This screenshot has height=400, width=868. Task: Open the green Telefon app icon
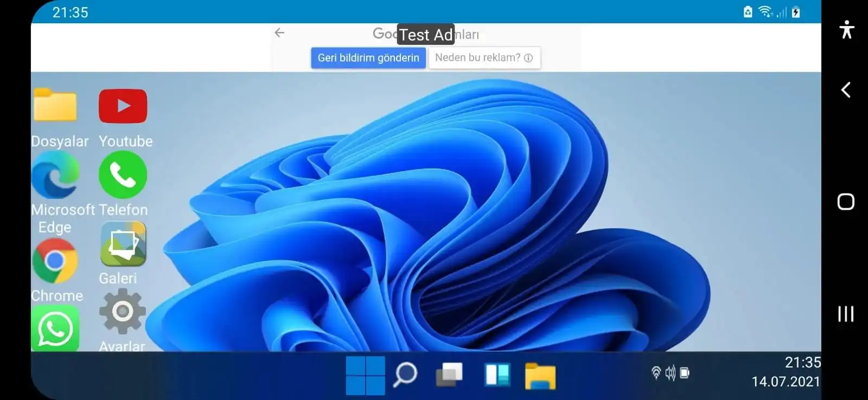pyautogui.click(x=123, y=175)
